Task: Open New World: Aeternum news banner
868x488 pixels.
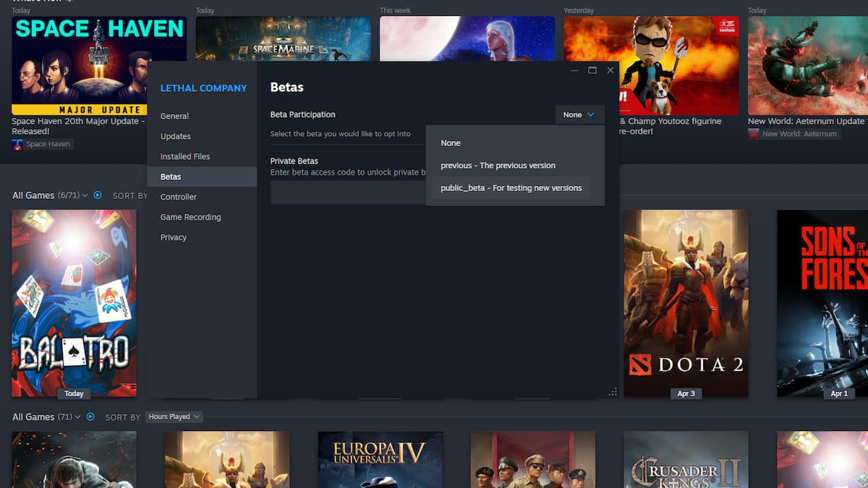Action: tap(808, 65)
